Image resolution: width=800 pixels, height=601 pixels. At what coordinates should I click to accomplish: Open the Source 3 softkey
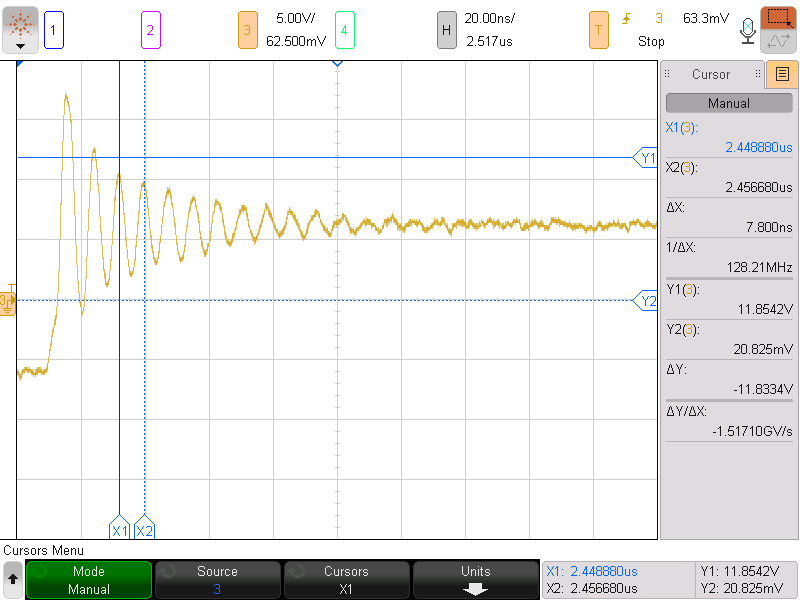(x=217, y=580)
